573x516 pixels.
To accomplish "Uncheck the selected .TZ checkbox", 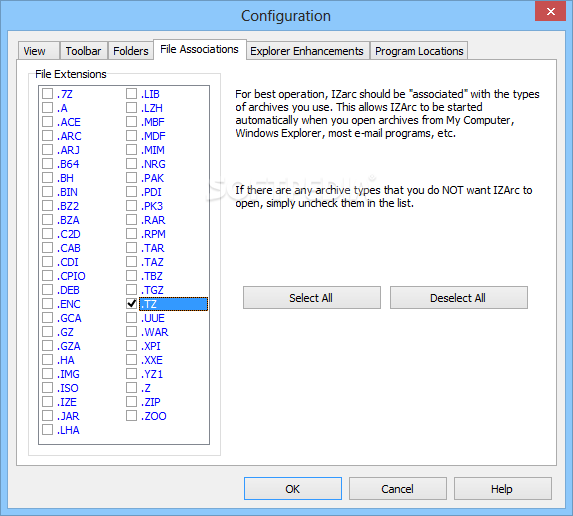I will tap(132, 304).
